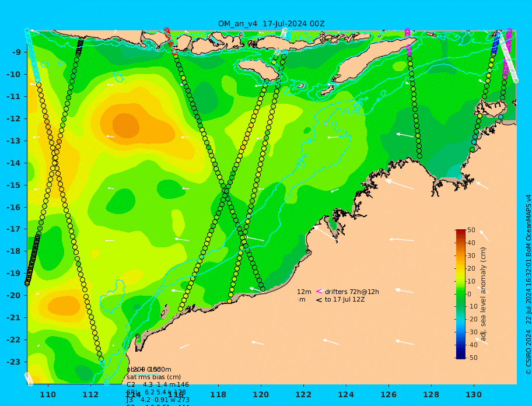
Task: Click the "-14" latitude axis label
Action: (14, 163)
